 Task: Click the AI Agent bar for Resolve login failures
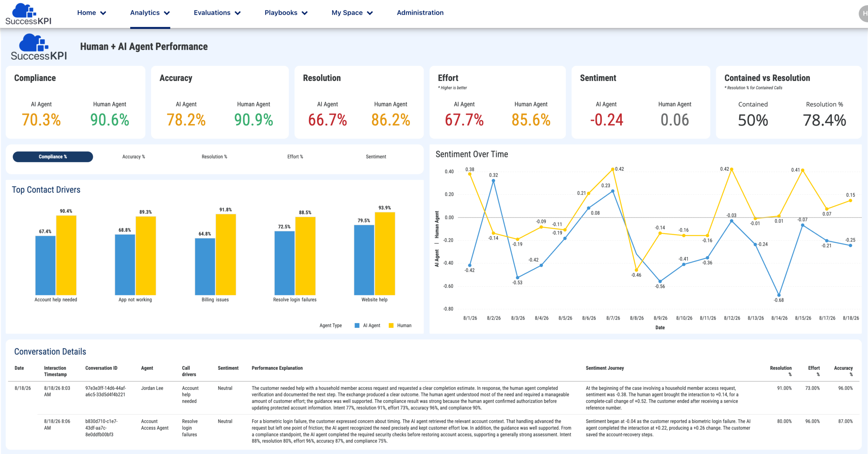point(284,263)
